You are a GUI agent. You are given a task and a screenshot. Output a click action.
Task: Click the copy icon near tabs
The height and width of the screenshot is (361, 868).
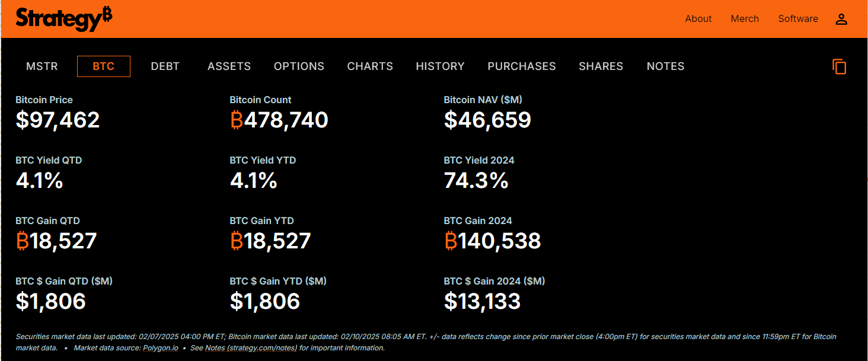[x=840, y=66]
